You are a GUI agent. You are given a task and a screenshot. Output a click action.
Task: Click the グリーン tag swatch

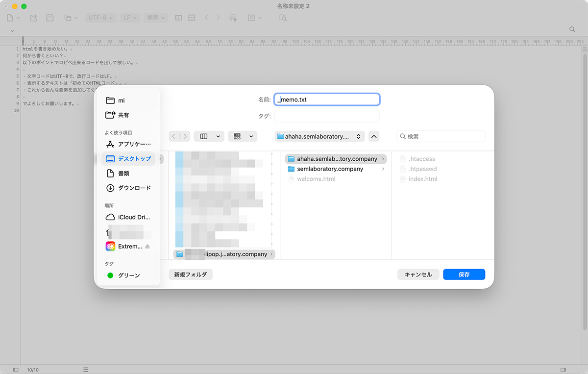pos(110,275)
